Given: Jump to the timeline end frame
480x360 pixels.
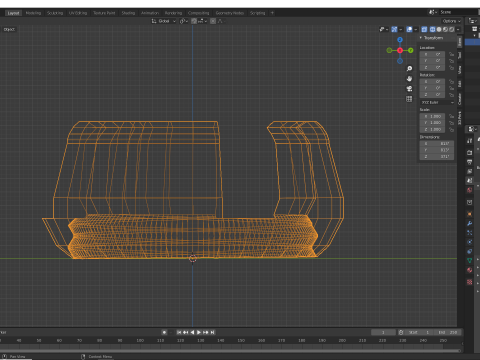Looking at the screenshot, I should tap(212, 332).
